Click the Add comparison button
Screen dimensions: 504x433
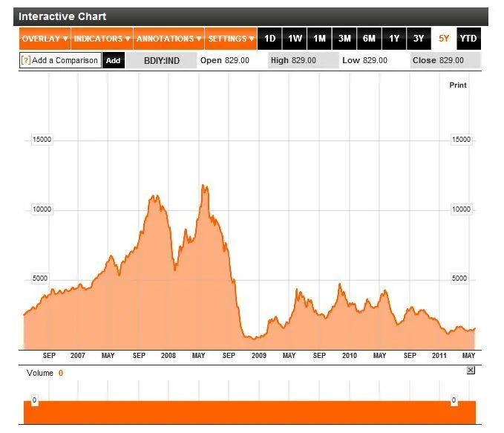coord(113,61)
